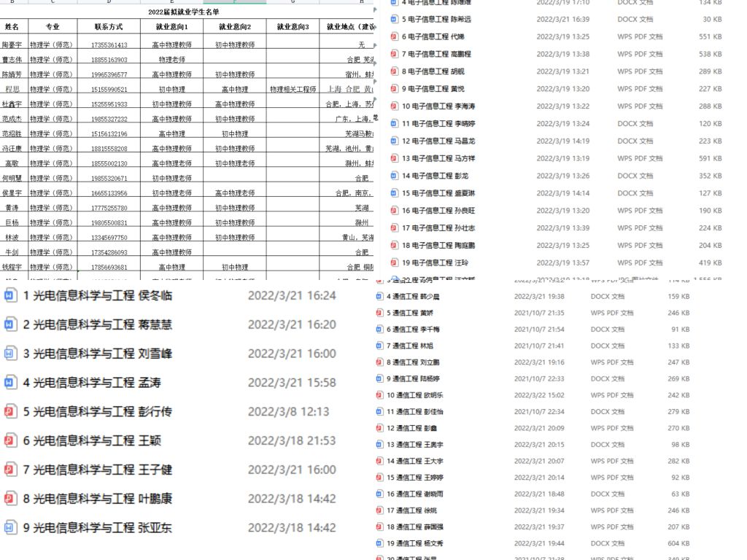Select the cell containing name 陈娟芳
The width and height of the screenshot is (747, 560).
[x=12, y=74]
